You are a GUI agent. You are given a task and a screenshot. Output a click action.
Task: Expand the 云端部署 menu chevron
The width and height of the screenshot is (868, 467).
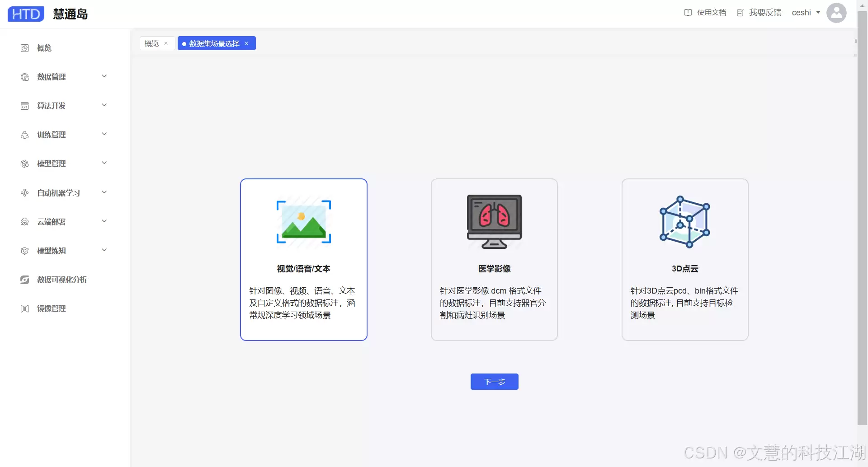[x=104, y=221]
